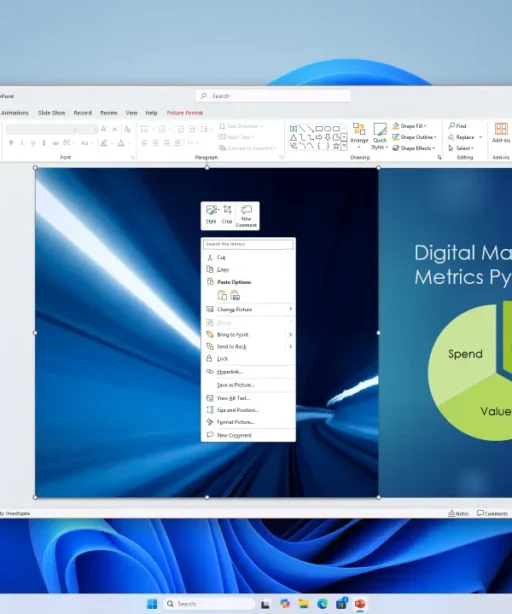Click New Comment in the mini toolbar

246,216
